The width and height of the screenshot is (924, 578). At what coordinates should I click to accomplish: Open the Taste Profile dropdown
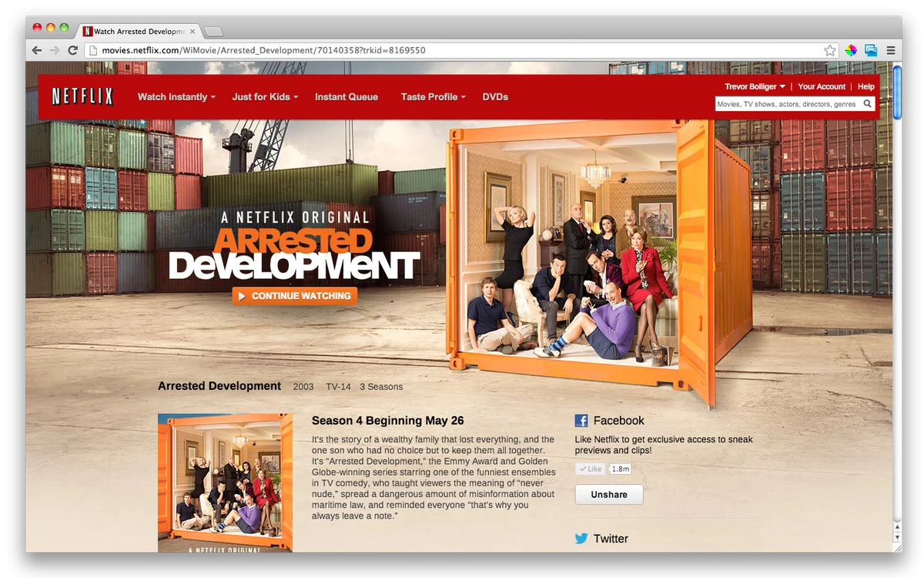[432, 96]
